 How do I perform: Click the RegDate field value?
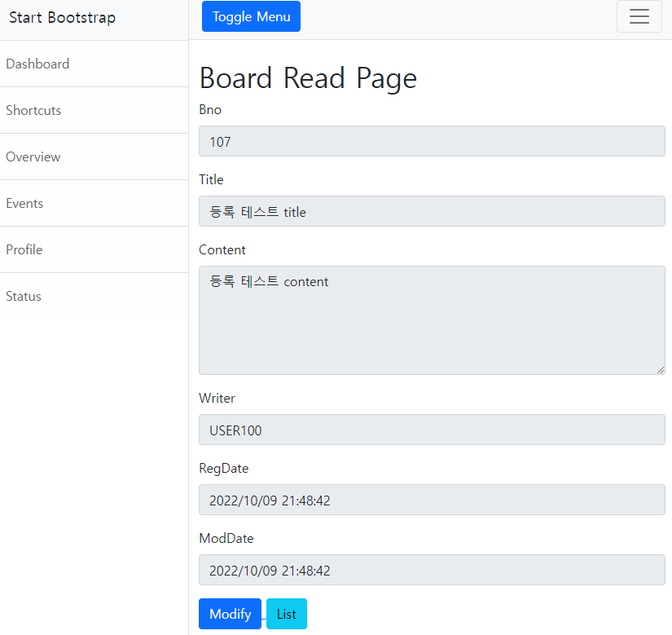click(x=432, y=500)
